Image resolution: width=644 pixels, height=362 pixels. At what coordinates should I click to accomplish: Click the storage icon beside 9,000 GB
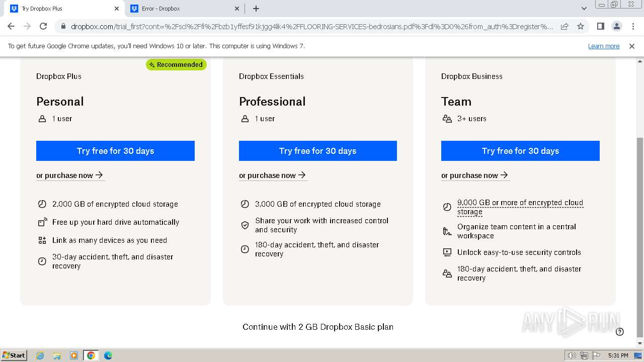tap(447, 207)
